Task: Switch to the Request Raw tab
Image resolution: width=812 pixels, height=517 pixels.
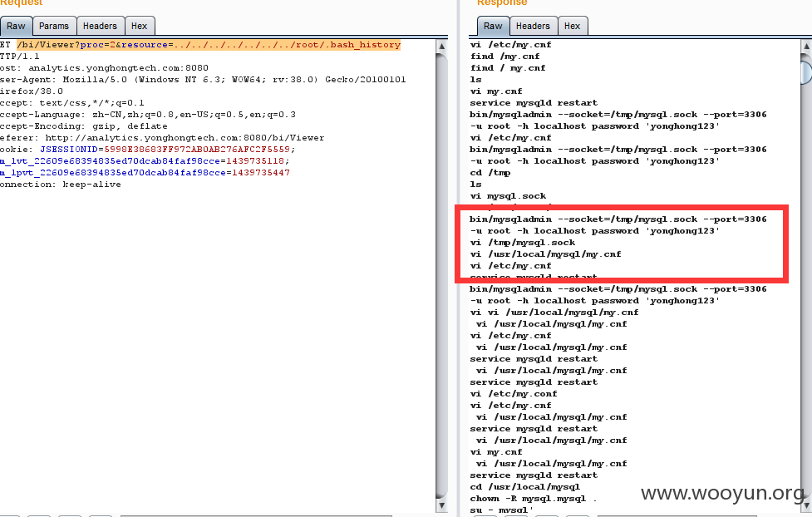Action: point(16,26)
